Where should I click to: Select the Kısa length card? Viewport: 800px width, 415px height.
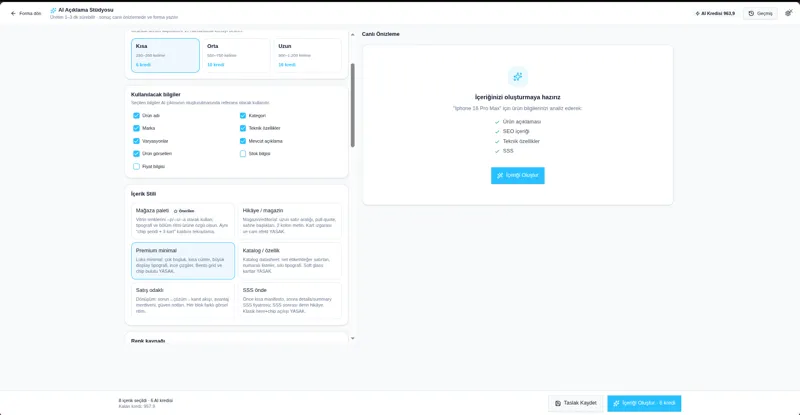coord(165,55)
